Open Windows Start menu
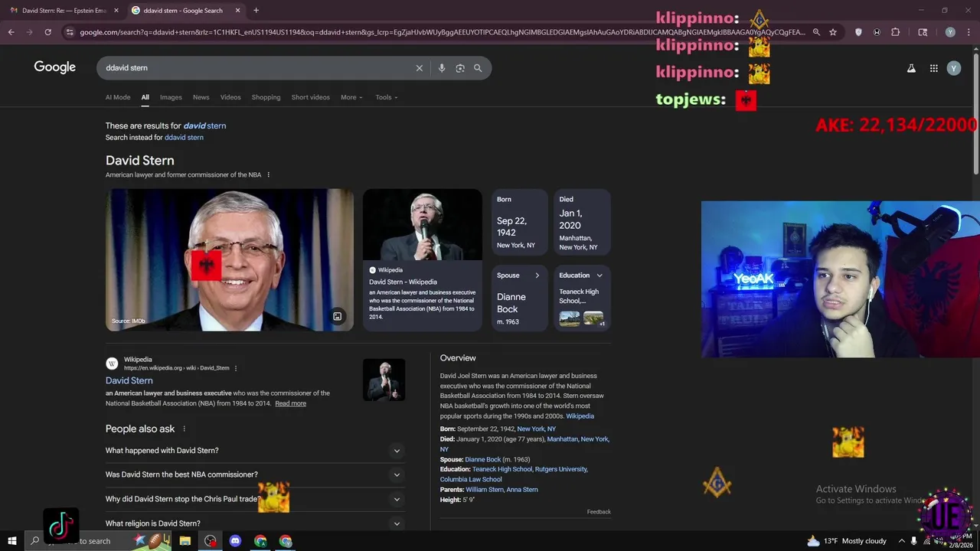980x551 pixels. click(12, 541)
